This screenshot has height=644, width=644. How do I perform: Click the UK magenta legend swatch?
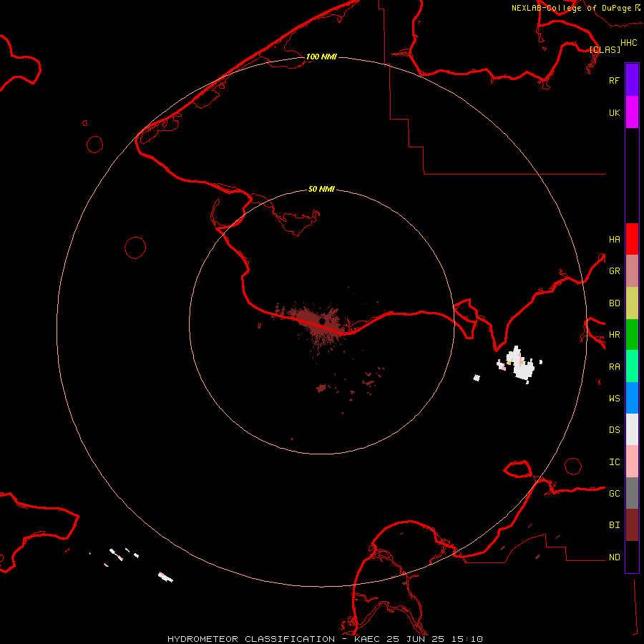coord(632,112)
